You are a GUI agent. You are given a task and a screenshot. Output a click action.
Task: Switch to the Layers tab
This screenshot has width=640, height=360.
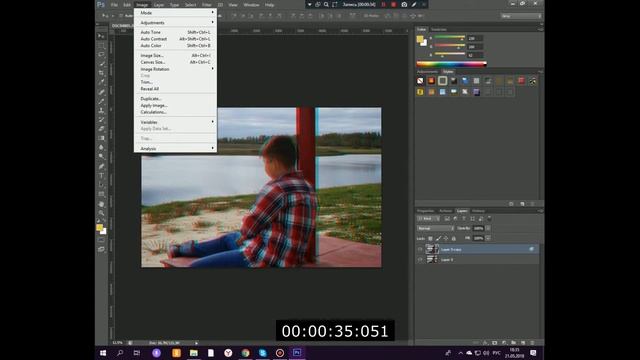pyautogui.click(x=462, y=211)
